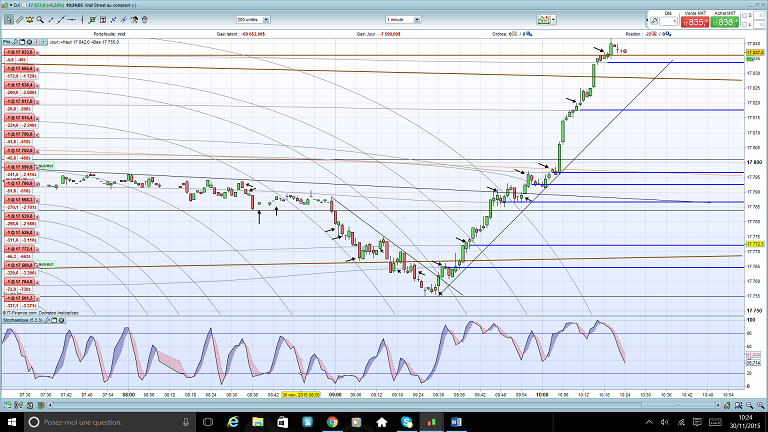This screenshot has height=432, width=768.
Task: Select the horizontal line tool
Action: click(72, 20)
